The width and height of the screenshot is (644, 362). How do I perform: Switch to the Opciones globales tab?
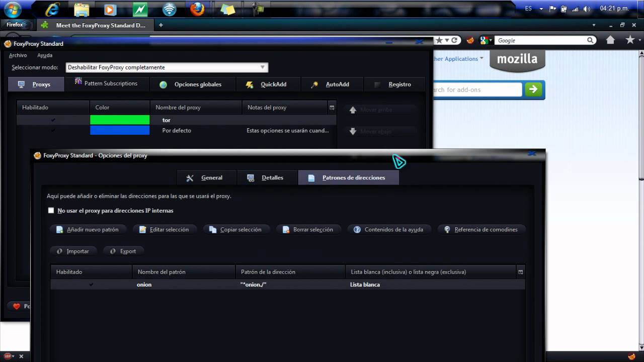(191, 84)
